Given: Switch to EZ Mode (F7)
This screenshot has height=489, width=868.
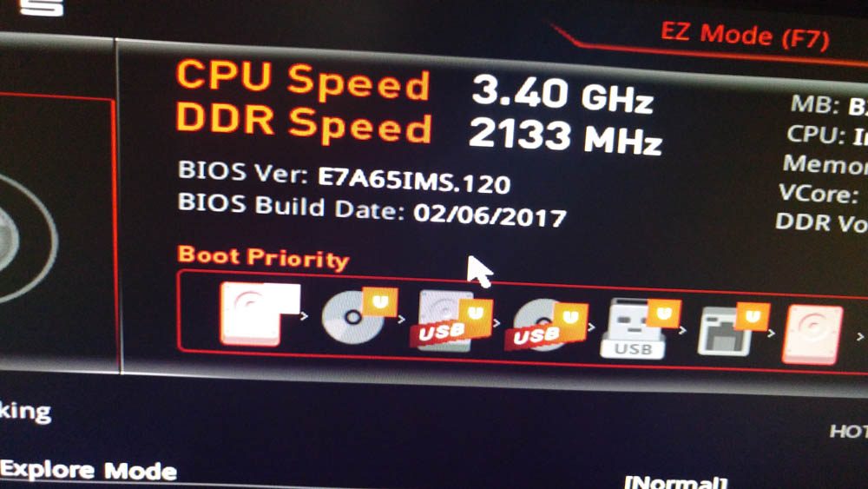Looking at the screenshot, I should click(x=745, y=36).
